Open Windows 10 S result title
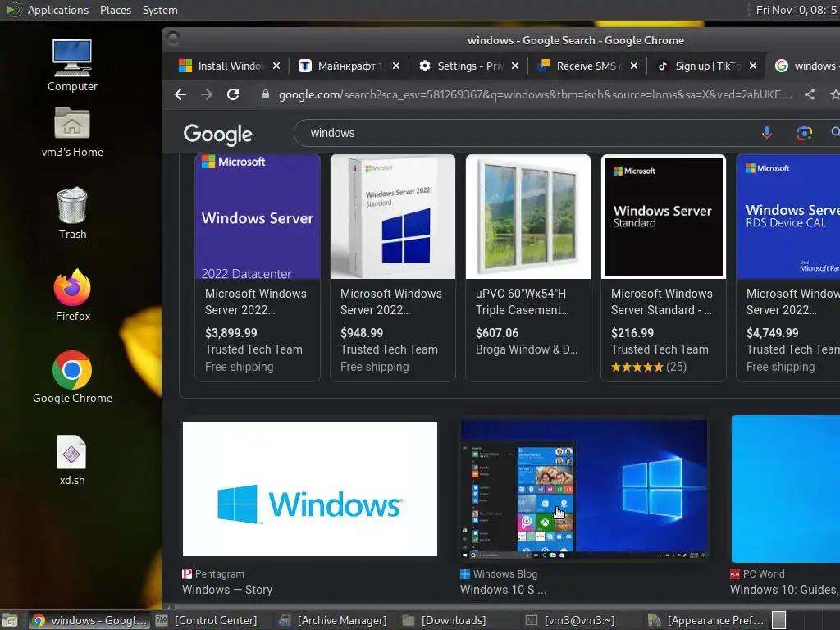 click(x=503, y=590)
